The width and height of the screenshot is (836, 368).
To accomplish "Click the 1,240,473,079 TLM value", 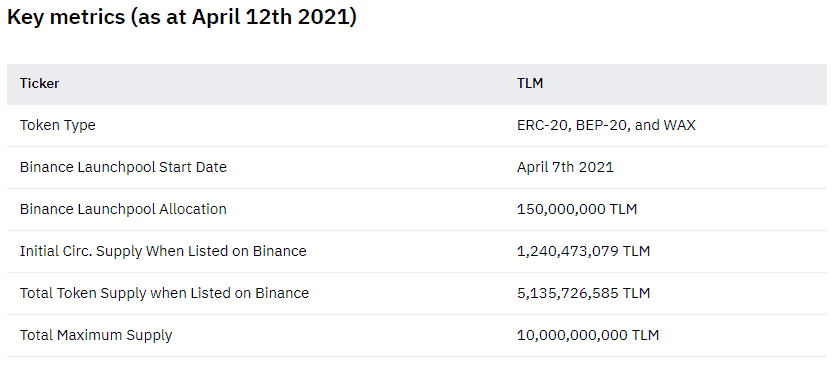I will tap(583, 251).
